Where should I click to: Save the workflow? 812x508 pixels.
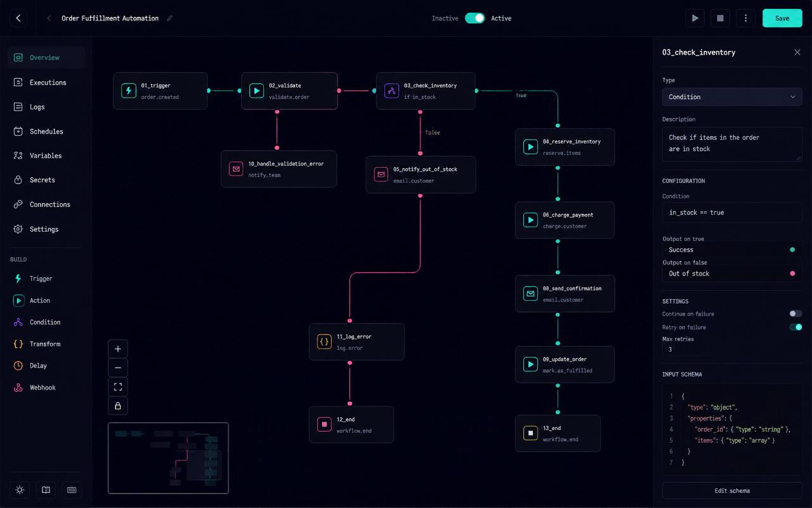[782, 18]
